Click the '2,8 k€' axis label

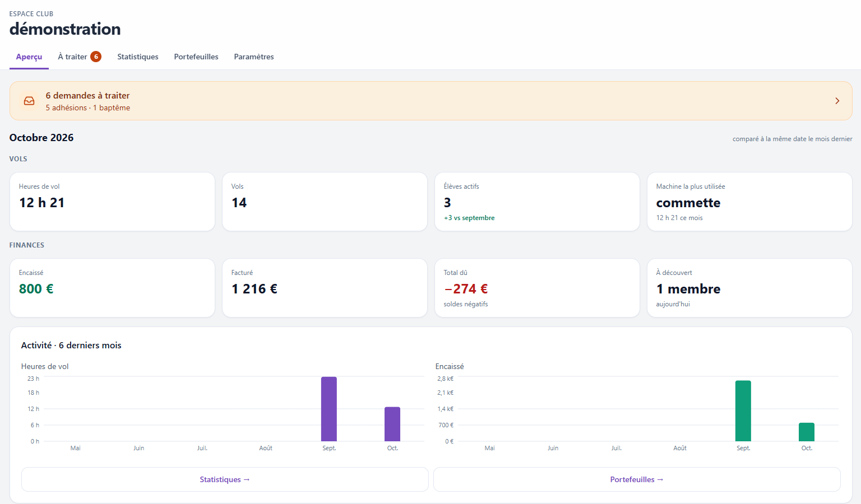(x=446, y=379)
